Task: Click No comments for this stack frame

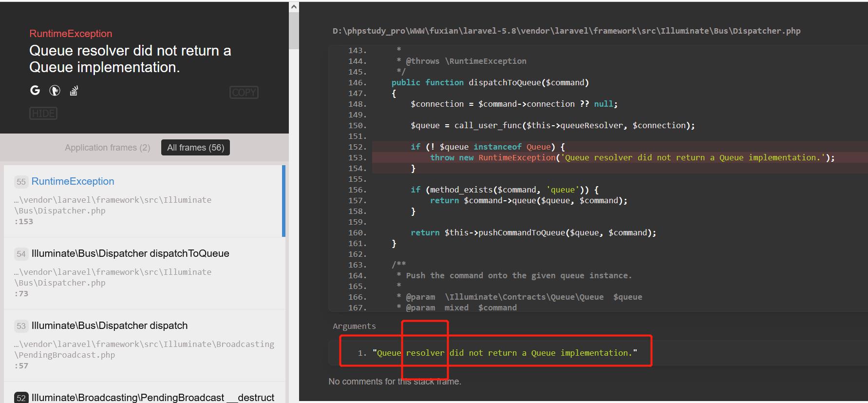Action: [395, 382]
